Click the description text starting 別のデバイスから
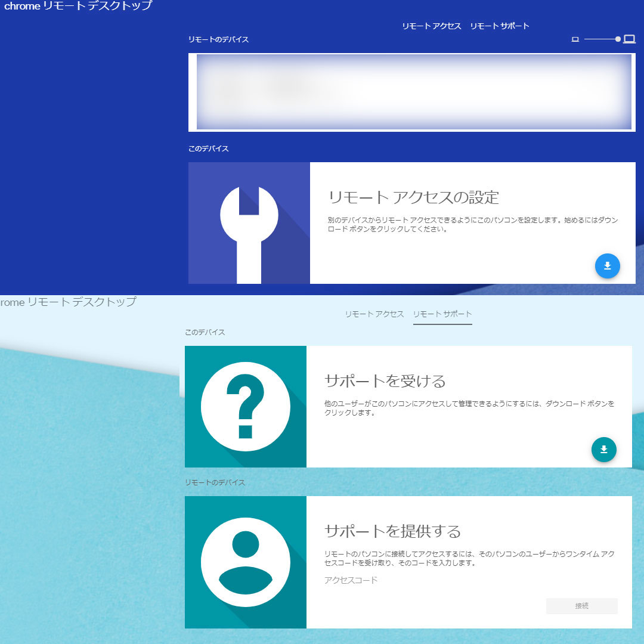This screenshot has width=644, height=644. point(473,224)
